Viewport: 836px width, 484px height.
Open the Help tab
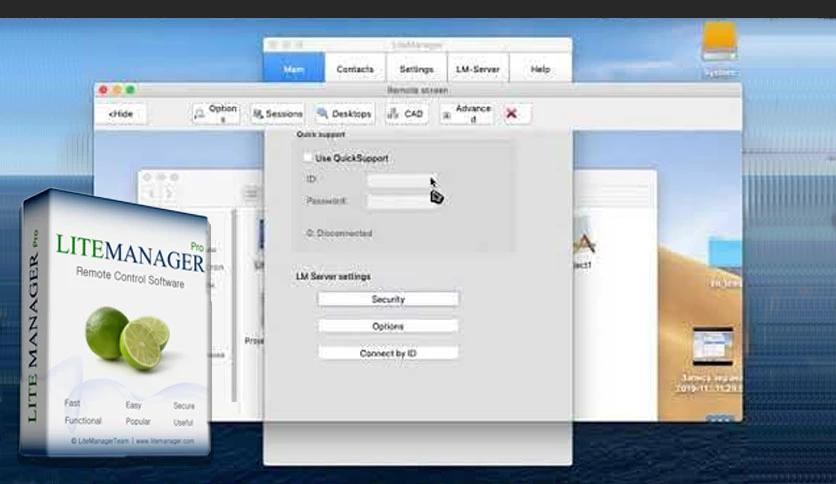click(x=540, y=69)
